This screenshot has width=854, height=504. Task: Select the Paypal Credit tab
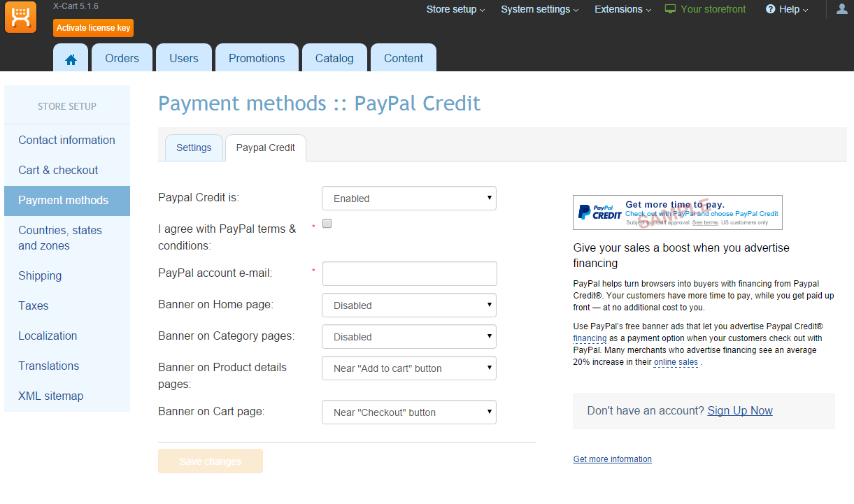(x=266, y=148)
